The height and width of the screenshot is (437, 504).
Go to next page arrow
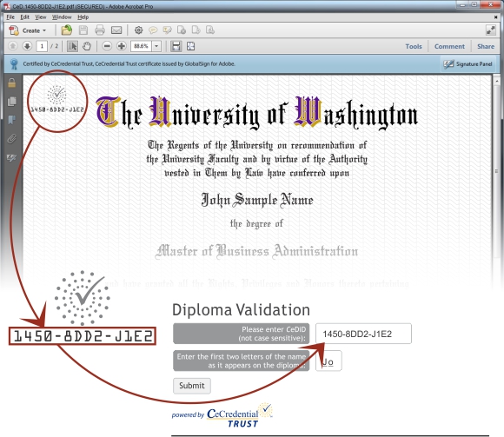pyautogui.click(x=27, y=46)
